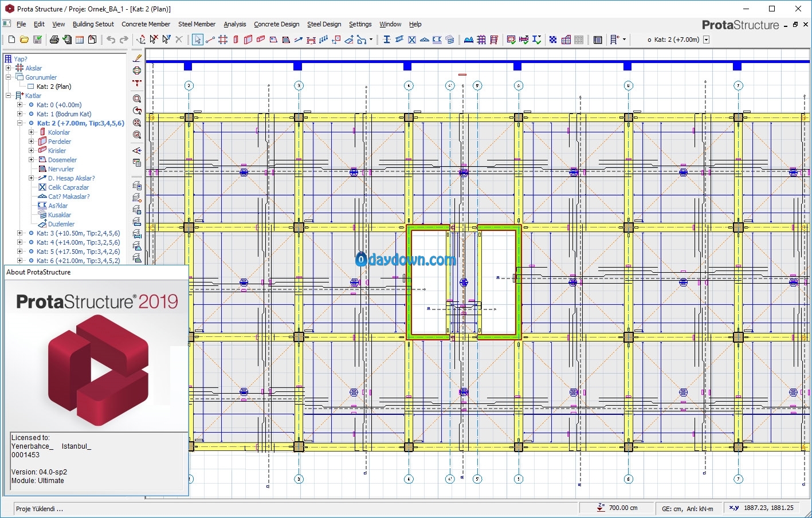Choose the Slab insert tool
The width and height of the screenshot is (812, 518).
(x=273, y=40)
